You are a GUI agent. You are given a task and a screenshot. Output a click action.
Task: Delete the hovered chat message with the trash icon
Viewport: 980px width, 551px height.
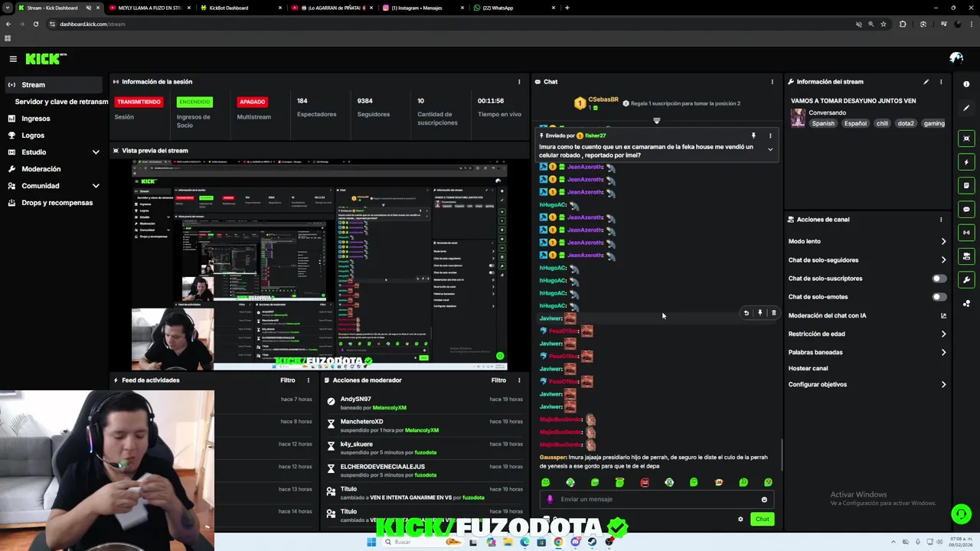point(773,313)
